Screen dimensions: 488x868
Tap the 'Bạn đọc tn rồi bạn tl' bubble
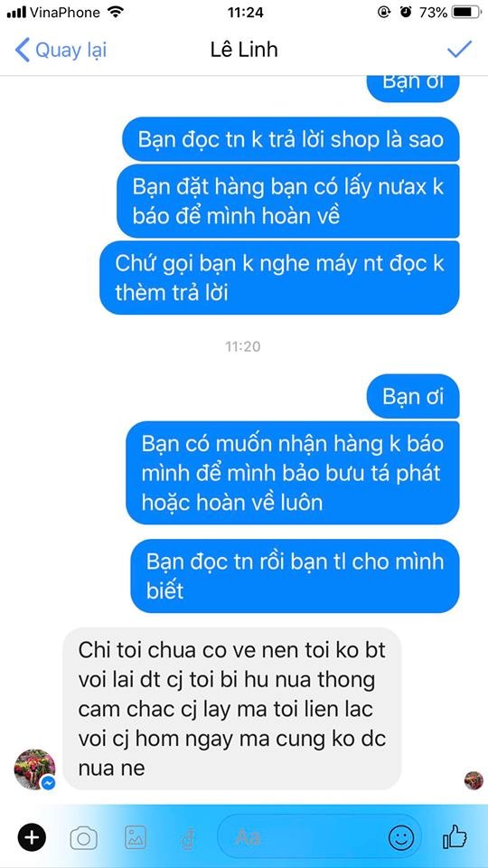tap(295, 576)
